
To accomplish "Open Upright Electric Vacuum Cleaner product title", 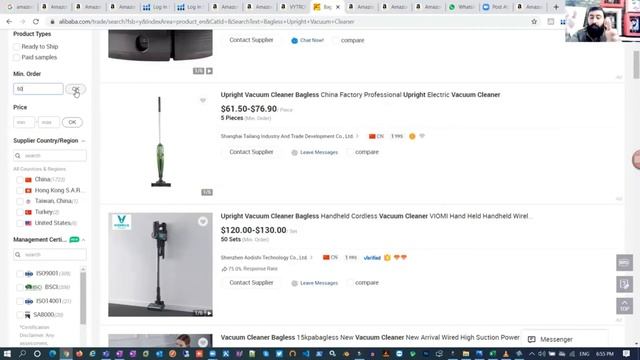I will tap(360, 95).
